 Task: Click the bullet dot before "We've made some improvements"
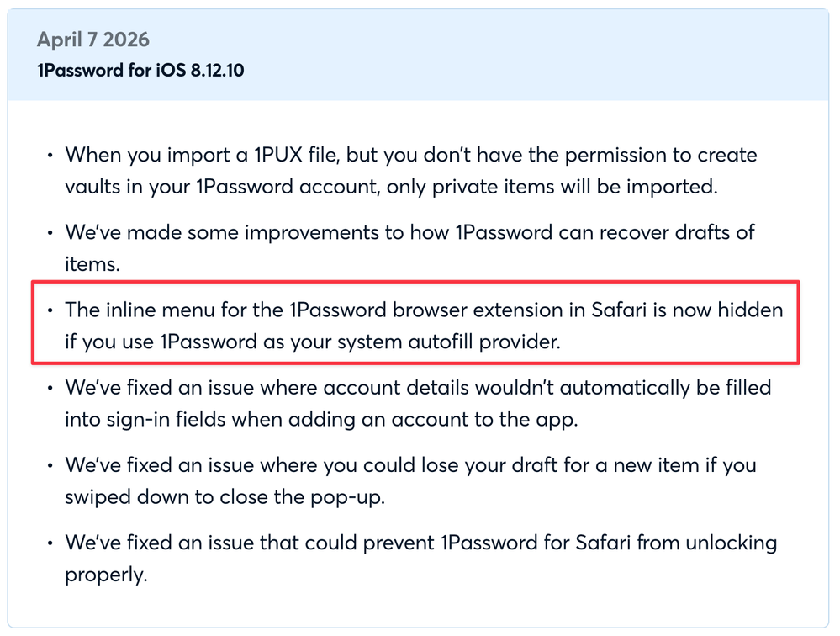pos(50,233)
